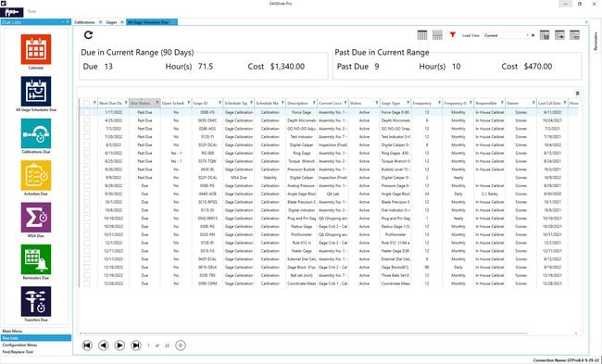Refresh the gage schedules grid
This screenshot has width=602, height=364.
(88, 35)
